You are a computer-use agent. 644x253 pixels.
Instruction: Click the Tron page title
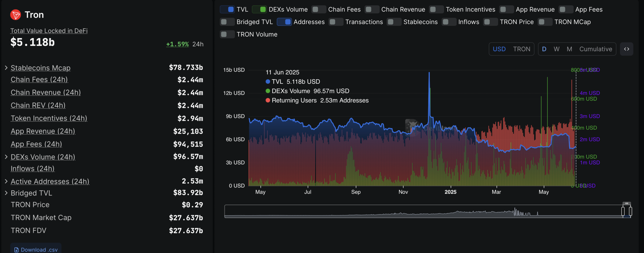pyautogui.click(x=34, y=15)
